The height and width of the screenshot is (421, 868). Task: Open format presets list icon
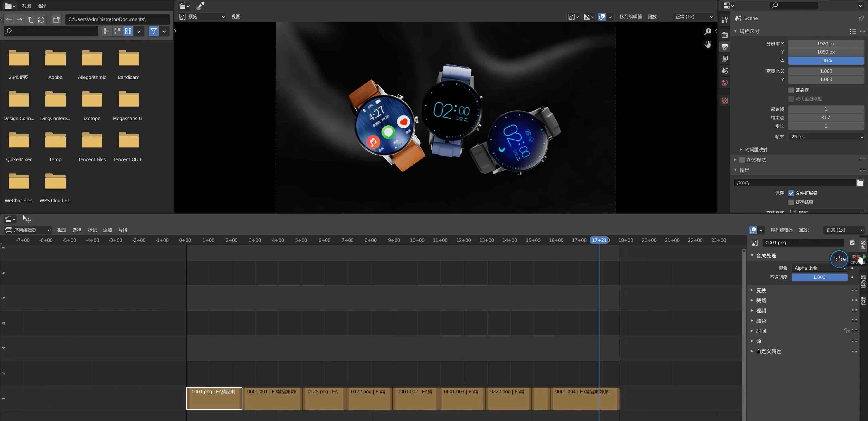(x=852, y=31)
